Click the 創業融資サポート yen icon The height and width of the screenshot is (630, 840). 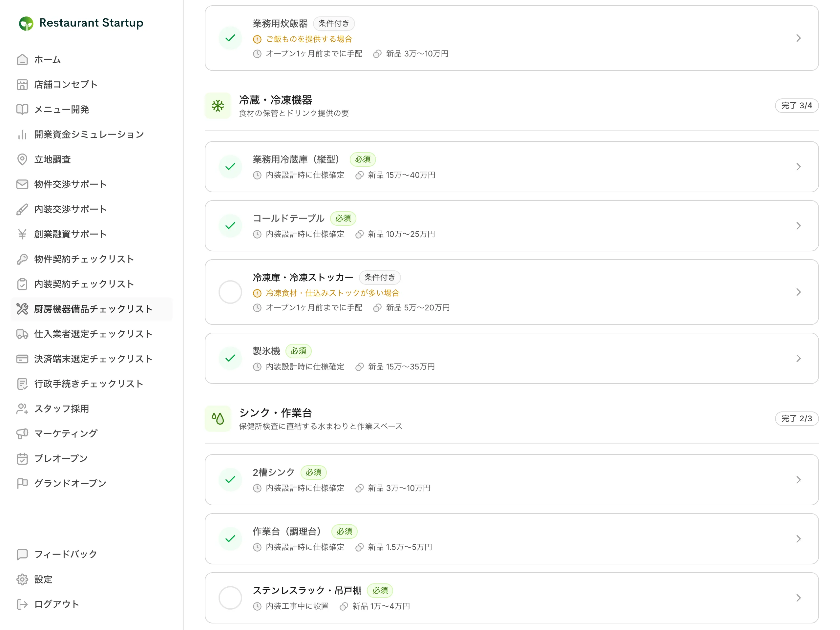[22, 234]
